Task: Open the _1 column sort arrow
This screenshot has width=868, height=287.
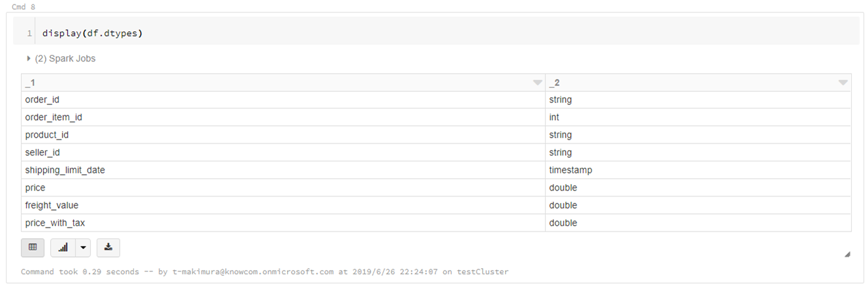Action: (x=537, y=83)
